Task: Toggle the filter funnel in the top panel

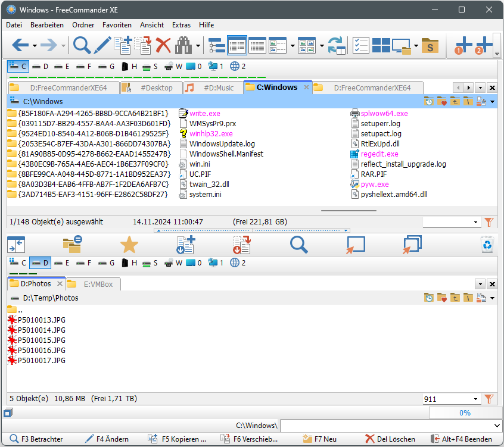Action: (489, 222)
